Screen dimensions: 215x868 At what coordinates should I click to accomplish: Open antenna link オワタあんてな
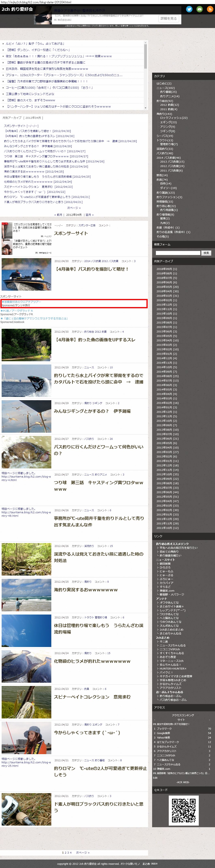[169, 603]
